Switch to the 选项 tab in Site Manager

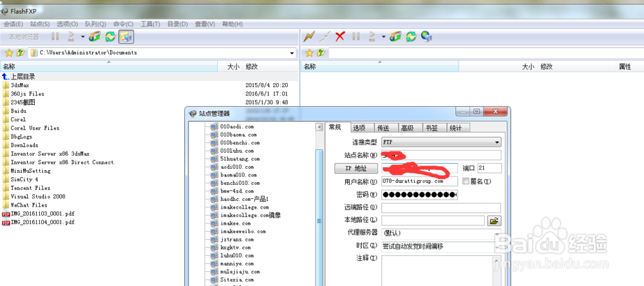tap(362, 128)
